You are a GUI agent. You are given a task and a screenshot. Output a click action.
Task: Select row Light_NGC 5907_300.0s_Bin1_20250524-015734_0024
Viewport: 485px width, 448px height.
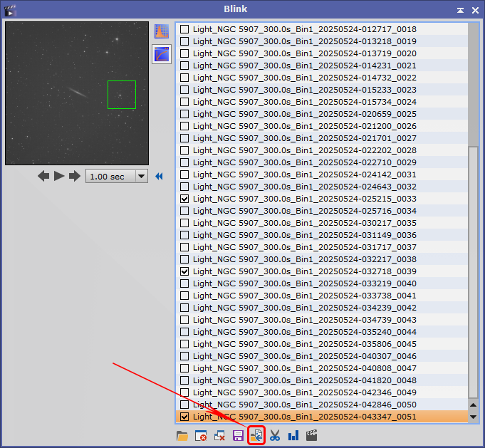point(322,102)
